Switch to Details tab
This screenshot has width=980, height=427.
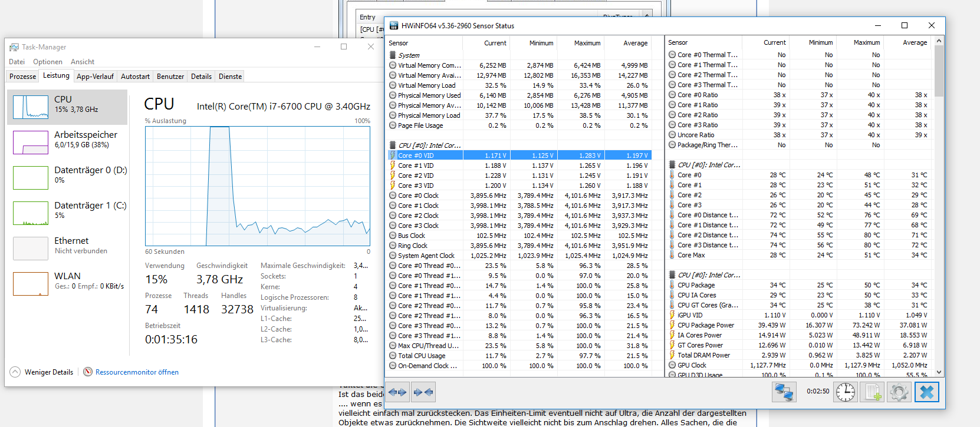(201, 77)
